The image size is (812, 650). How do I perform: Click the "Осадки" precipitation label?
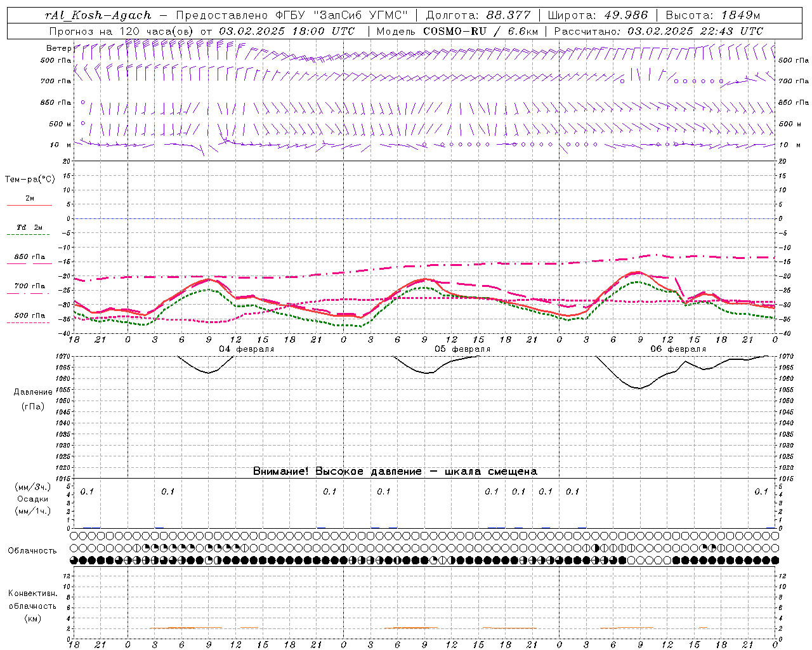tap(33, 499)
